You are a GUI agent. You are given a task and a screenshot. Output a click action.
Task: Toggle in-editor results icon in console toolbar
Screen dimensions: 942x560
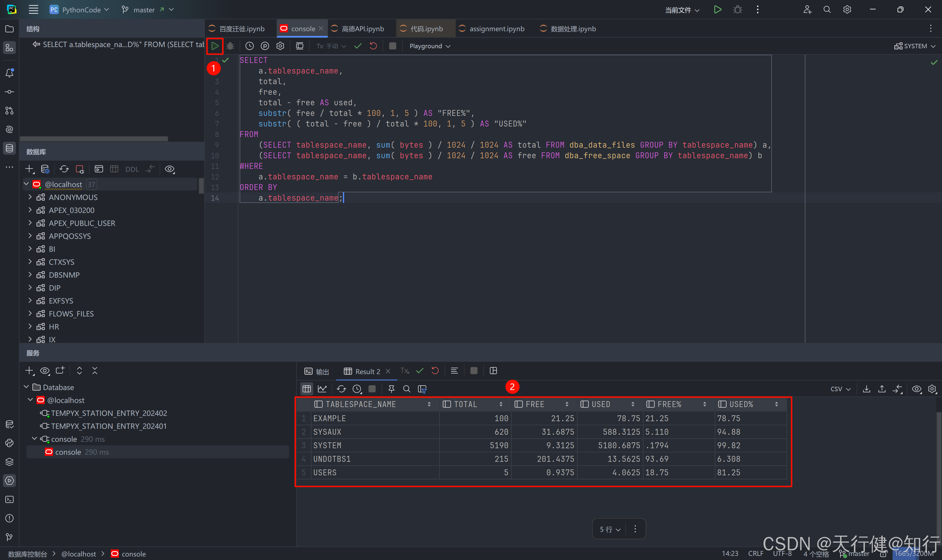click(x=299, y=46)
